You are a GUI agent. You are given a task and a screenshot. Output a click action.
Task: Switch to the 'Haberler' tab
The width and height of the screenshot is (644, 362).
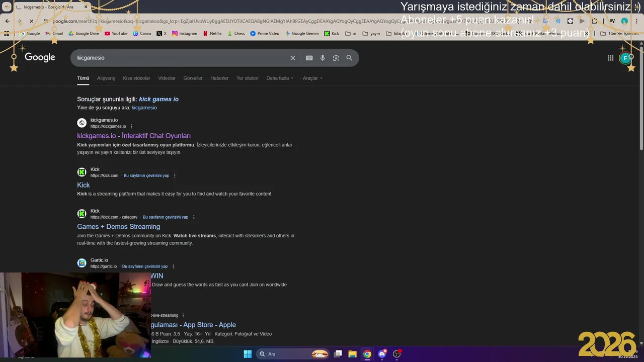219,78
